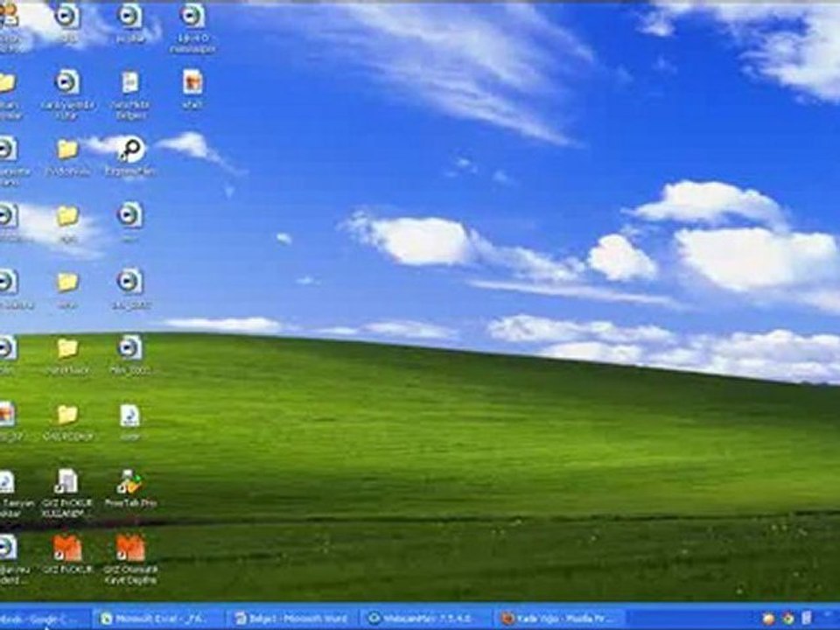Click the white device-shaped system tray icon
The image size is (840, 630).
[806, 619]
